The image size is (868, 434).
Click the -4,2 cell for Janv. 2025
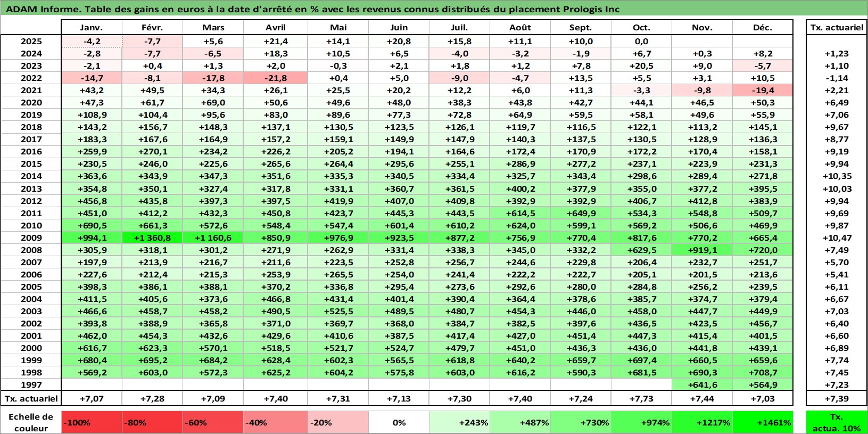(92, 42)
